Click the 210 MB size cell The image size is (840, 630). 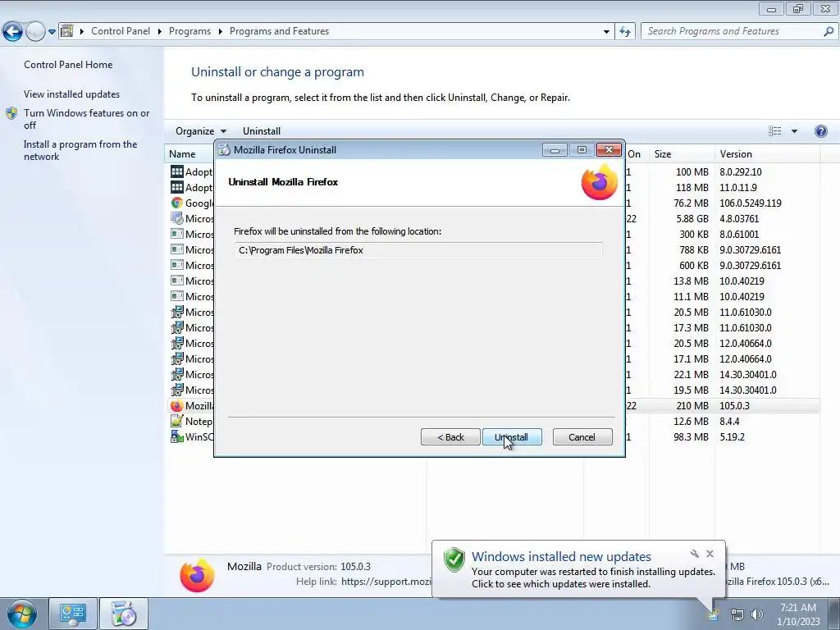tap(692, 406)
